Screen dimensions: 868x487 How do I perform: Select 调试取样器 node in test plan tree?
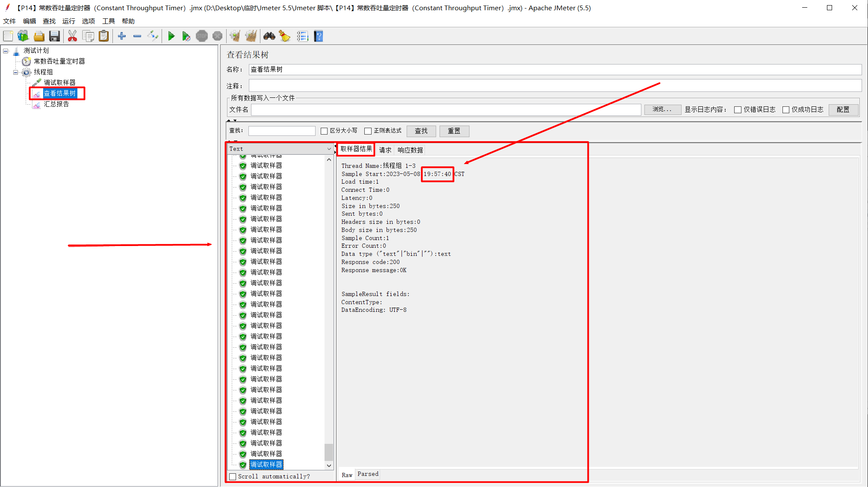(60, 82)
